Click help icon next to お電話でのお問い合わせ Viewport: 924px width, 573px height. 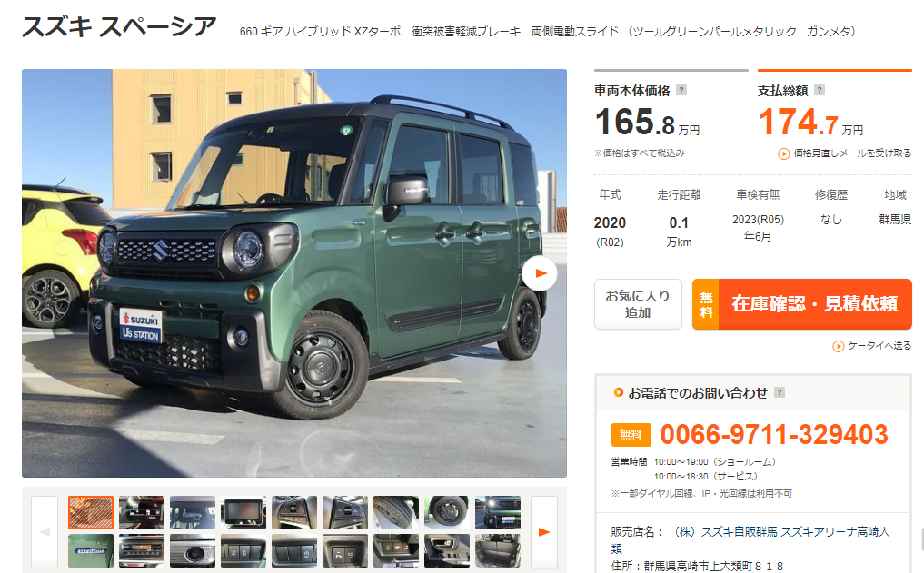pyautogui.click(x=779, y=392)
